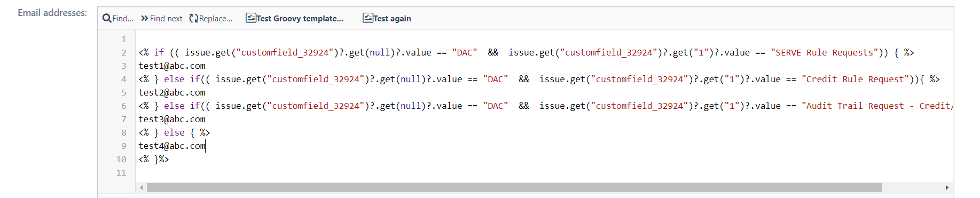Viewport: 980px width, 198px height.
Task: Click the "Audit Trail Request - Credit" string
Action: pyautogui.click(x=877, y=106)
